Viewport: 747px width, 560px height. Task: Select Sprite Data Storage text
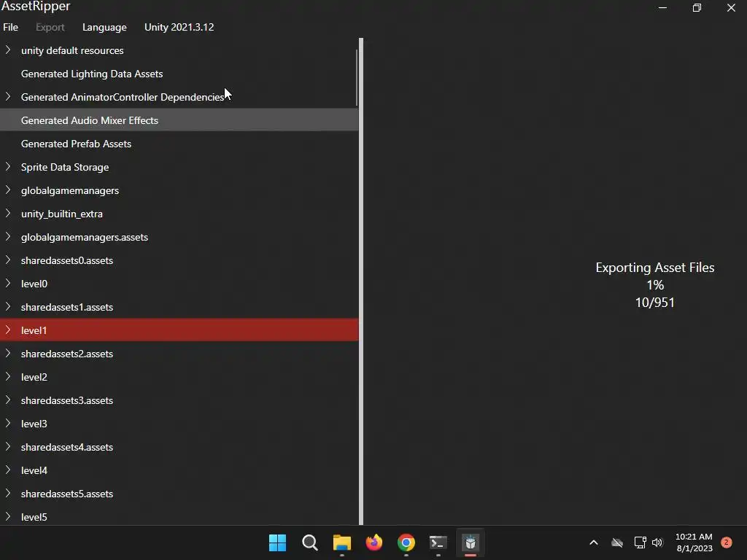coord(65,167)
